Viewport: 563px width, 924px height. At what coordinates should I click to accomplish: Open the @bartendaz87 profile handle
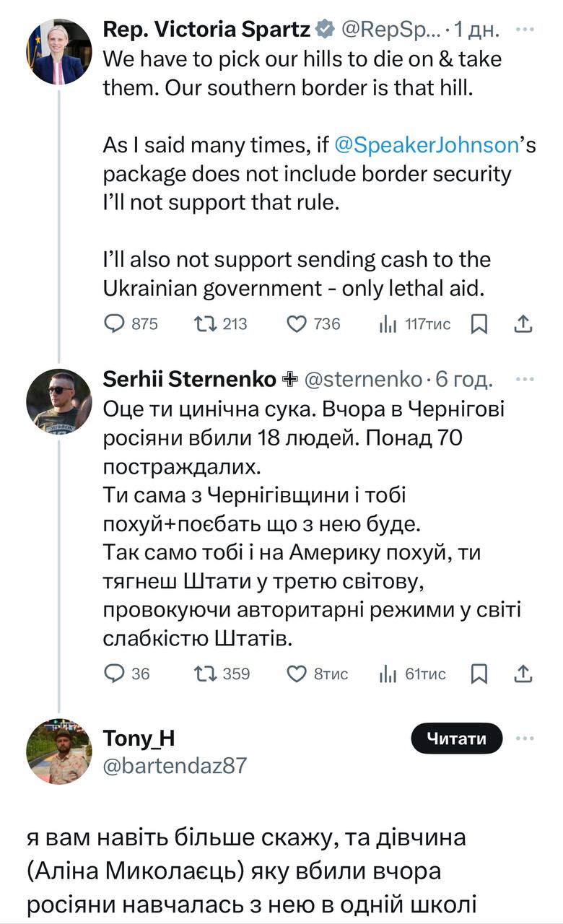point(175,765)
